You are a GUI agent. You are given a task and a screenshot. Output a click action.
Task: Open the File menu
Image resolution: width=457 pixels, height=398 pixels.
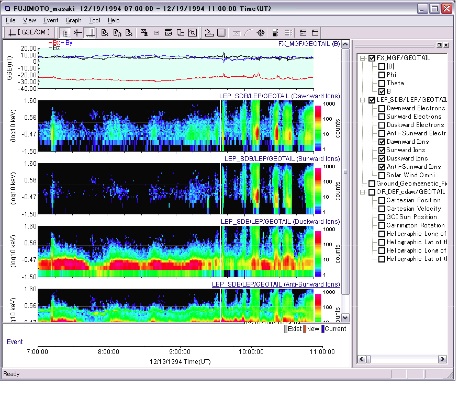click(x=10, y=20)
